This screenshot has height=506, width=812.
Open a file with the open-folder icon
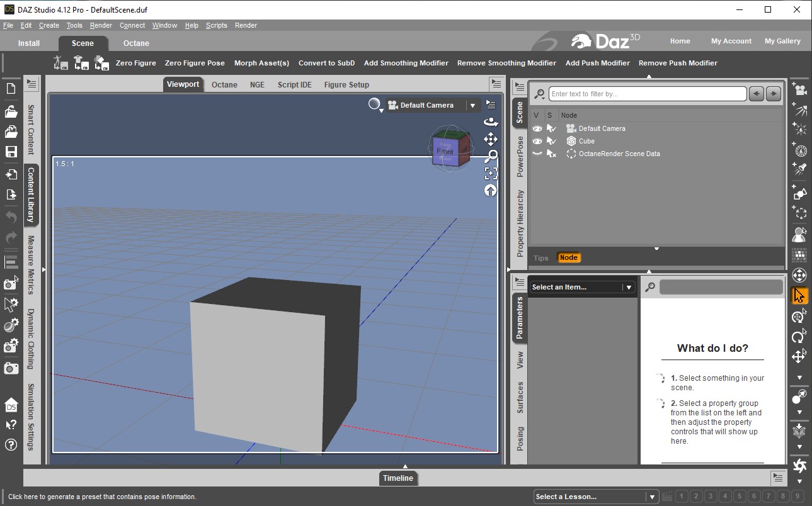pyautogui.click(x=11, y=111)
